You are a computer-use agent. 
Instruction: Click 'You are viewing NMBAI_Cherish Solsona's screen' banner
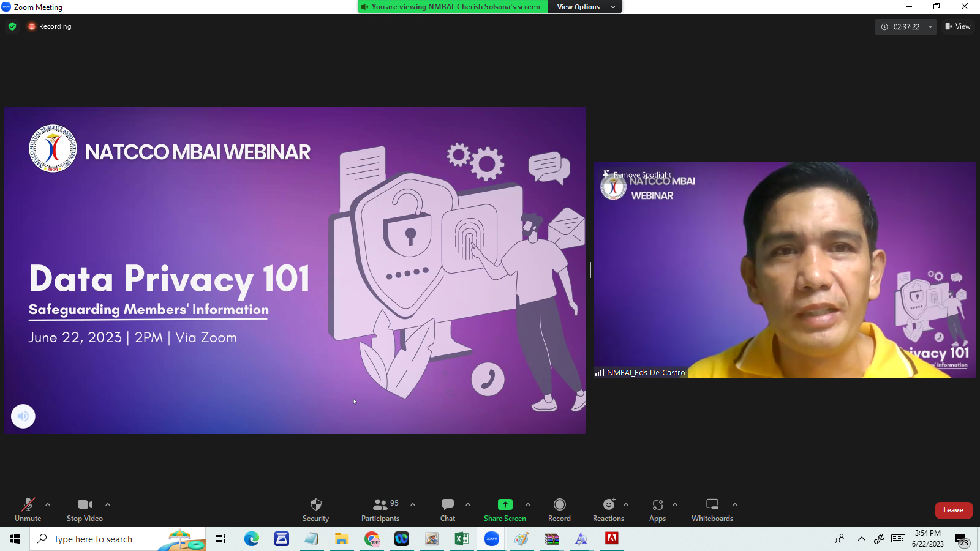[453, 7]
